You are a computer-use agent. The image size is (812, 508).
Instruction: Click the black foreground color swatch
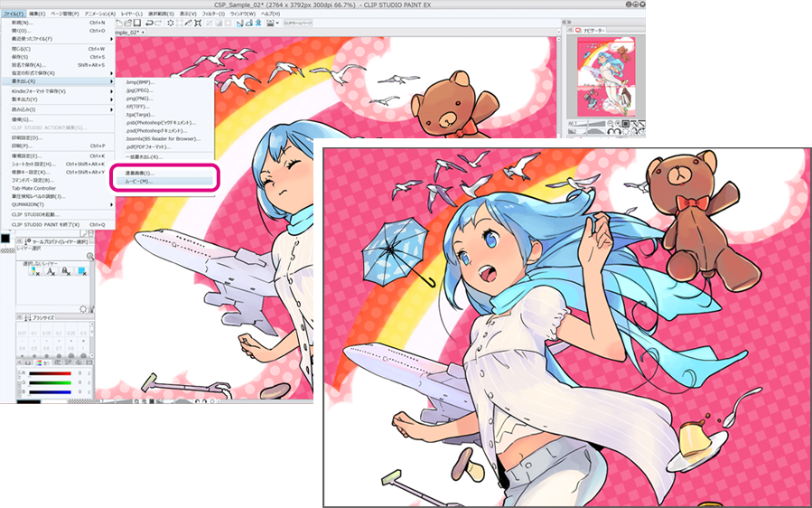[5, 239]
